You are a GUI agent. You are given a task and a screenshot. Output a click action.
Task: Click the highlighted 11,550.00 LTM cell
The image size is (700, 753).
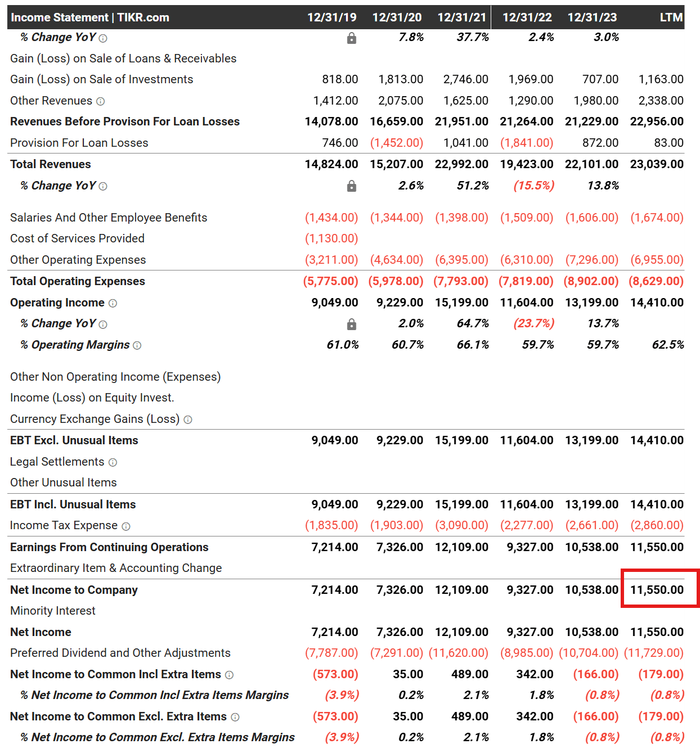[x=656, y=590]
